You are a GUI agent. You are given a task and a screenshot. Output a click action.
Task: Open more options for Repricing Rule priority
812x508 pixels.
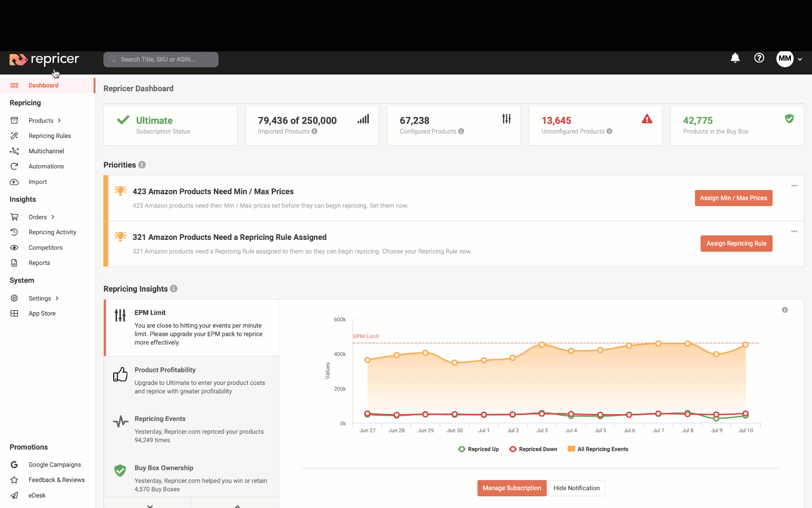click(x=794, y=231)
